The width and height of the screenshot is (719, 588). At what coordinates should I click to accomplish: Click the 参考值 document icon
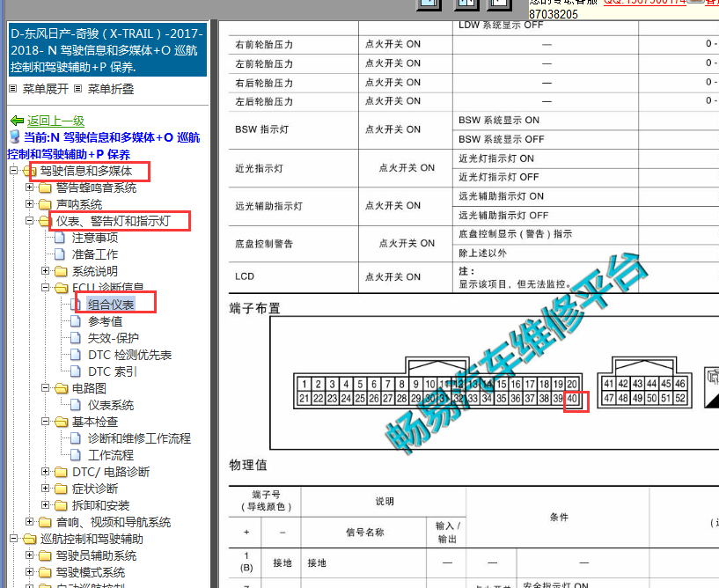[76, 321]
